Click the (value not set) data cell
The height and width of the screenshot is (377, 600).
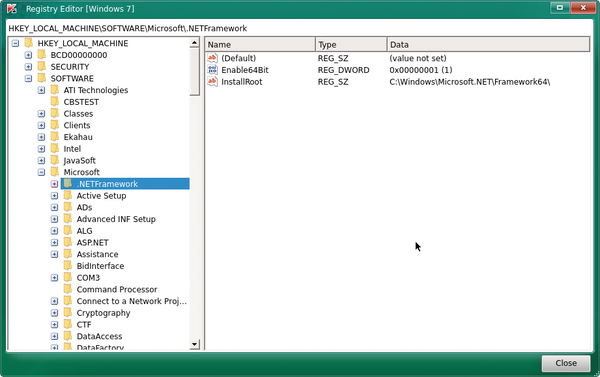click(x=417, y=58)
